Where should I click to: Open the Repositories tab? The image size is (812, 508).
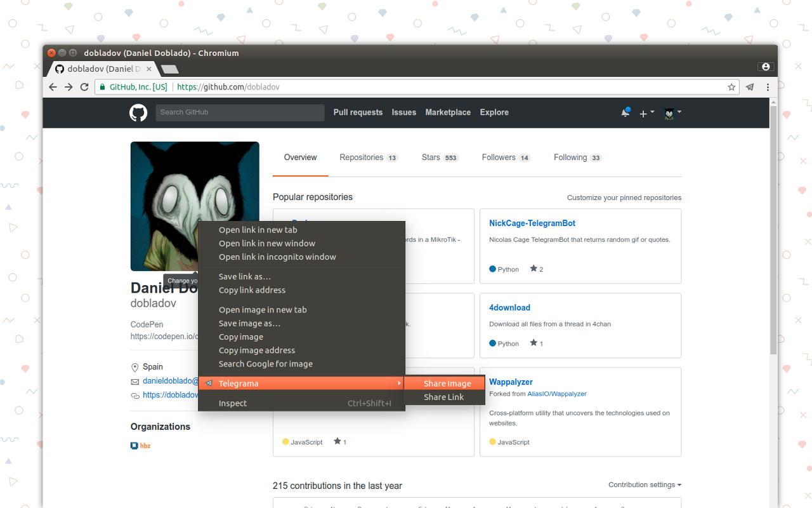[x=369, y=157]
